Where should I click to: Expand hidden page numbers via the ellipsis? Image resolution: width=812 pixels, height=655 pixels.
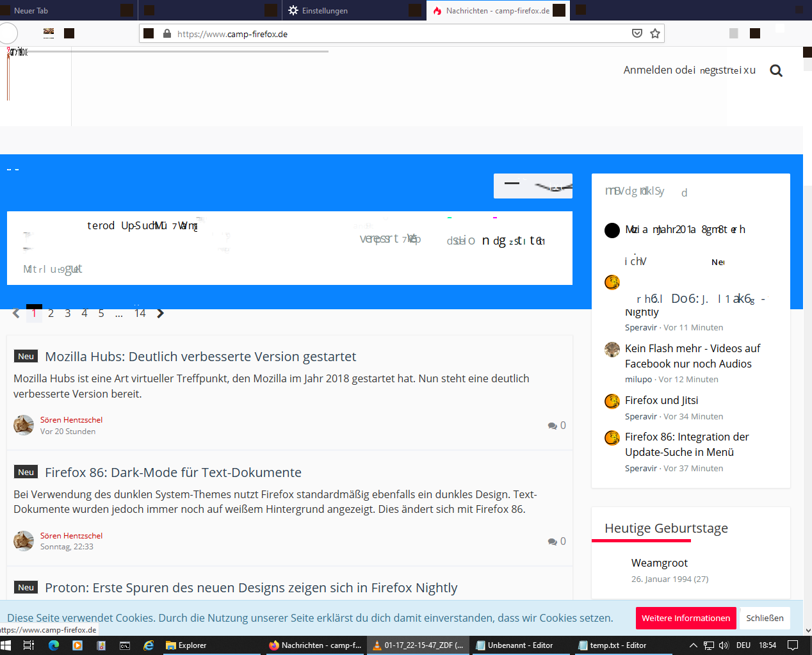[x=119, y=313]
